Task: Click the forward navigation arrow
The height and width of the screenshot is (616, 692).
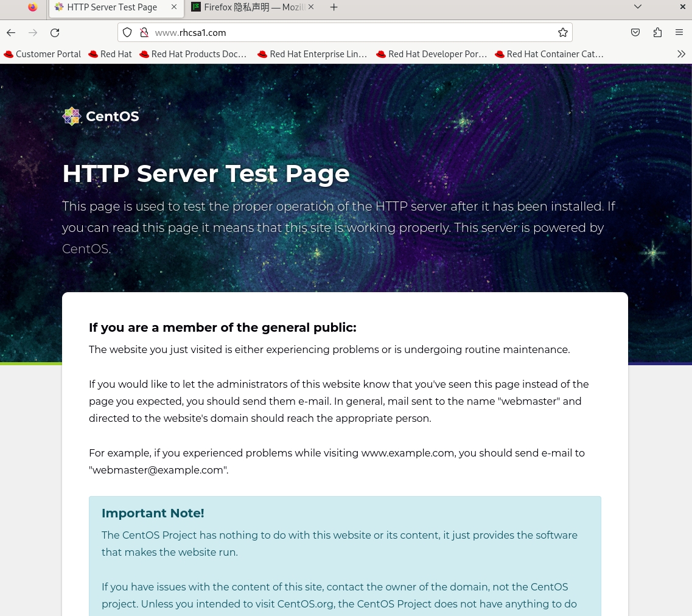Action: point(33,33)
